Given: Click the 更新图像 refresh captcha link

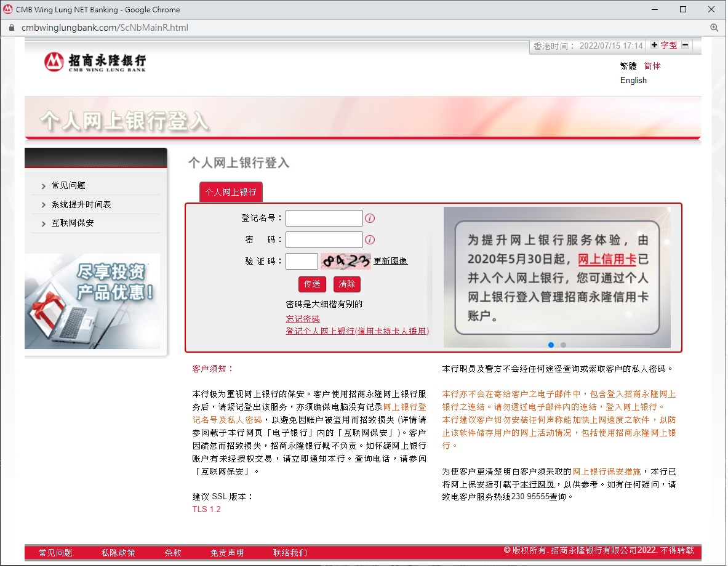Looking at the screenshot, I should click(391, 261).
